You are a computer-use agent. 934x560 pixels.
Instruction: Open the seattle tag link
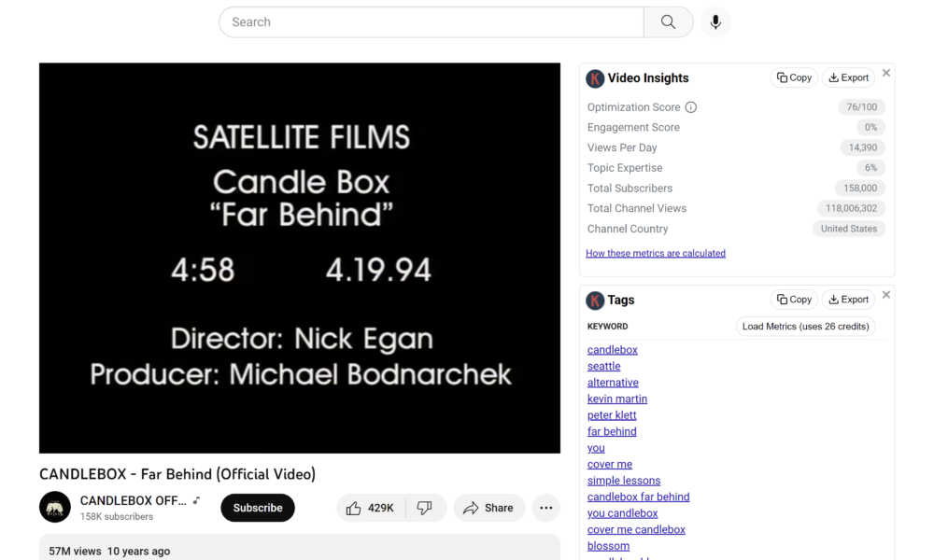click(x=603, y=366)
